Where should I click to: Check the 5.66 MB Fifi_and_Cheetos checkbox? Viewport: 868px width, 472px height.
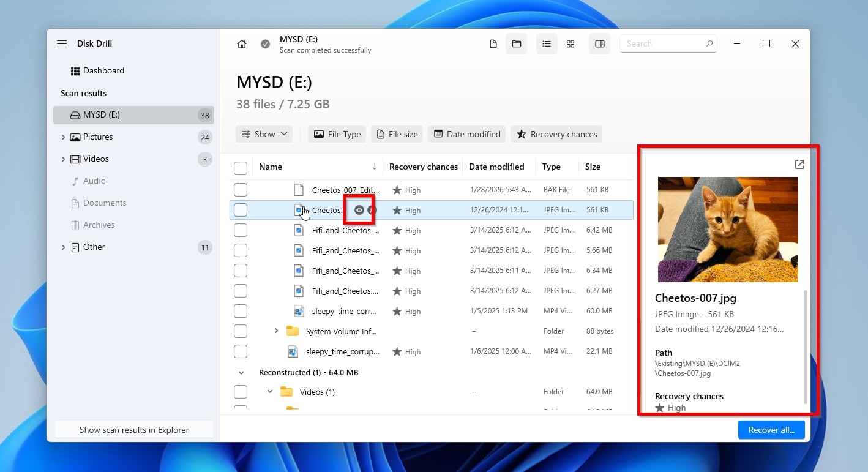pos(241,250)
